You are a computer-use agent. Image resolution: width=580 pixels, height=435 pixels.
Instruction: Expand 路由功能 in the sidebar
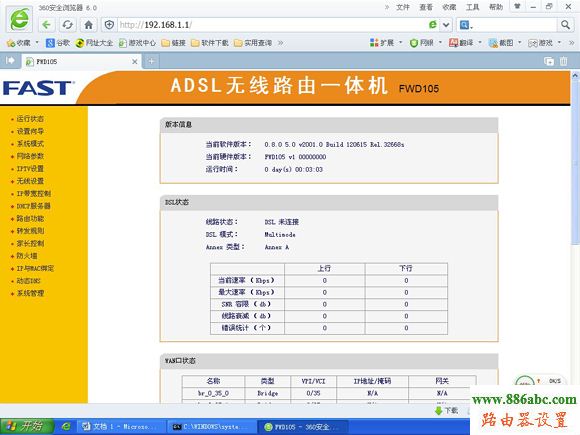coord(30,219)
